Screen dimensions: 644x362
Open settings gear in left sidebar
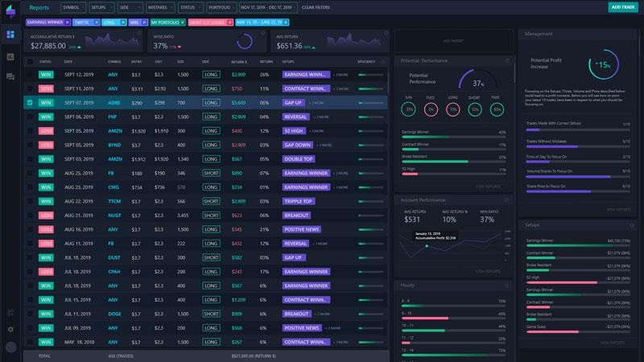click(x=10, y=329)
